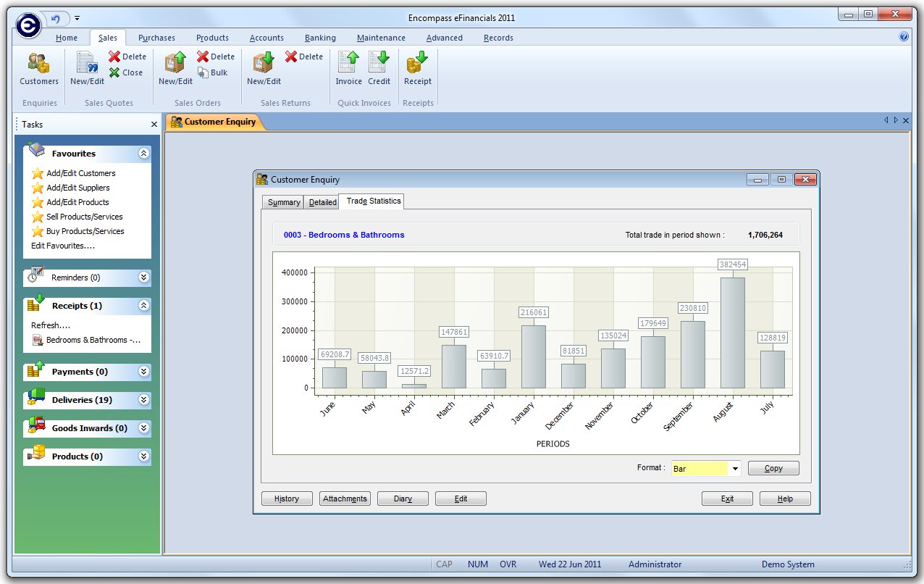Screen dimensions: 924x584
Task: Close the Customer Enquiry document tab
Action: 905,121
